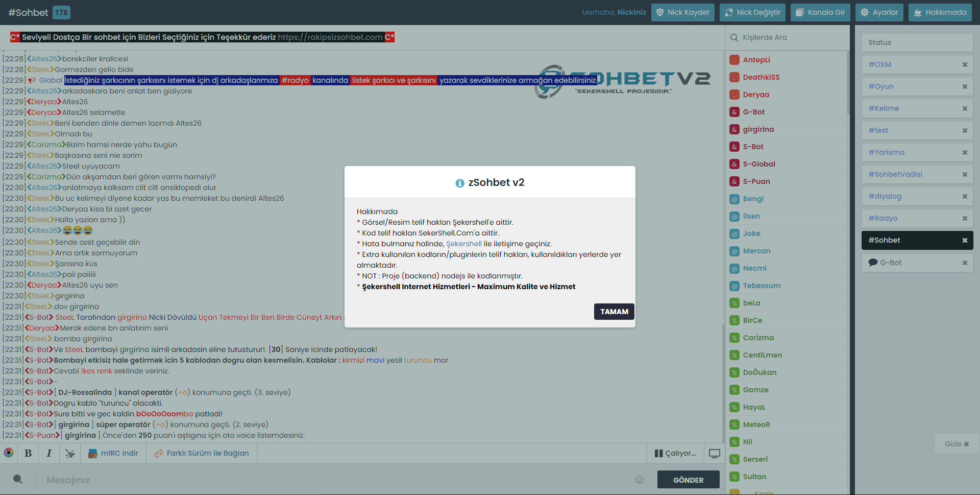The image size is (980, 495).
Task: Click the status icon next to Carizma
Action: 734,338
